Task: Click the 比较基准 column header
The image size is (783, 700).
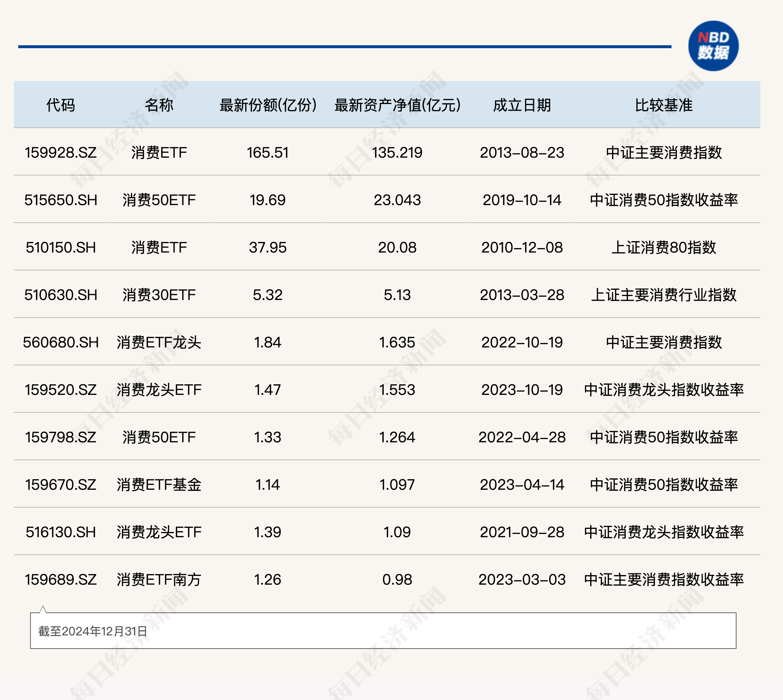Action: (664, 105)
